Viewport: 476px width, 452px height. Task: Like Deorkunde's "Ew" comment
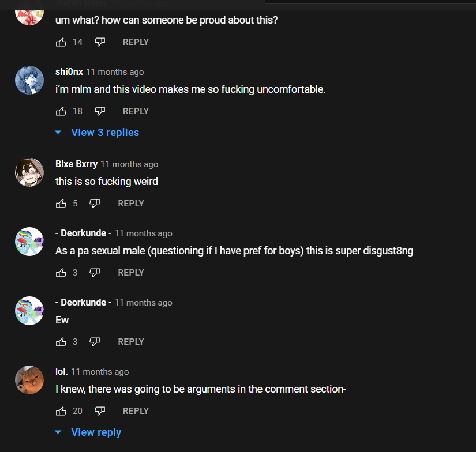(61, 342)
